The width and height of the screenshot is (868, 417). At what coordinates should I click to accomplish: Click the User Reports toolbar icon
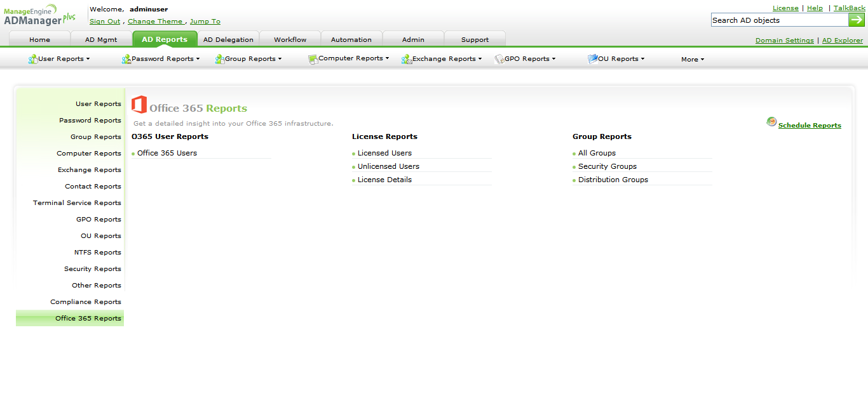(33, 59)
